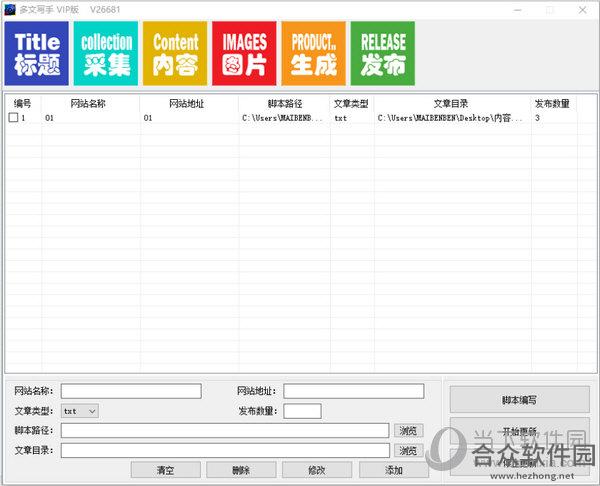The width and height of the screenshot is (600, 486).
Task: Click 浏览 button beside 脚本路径 field
Action: point(409,431)
